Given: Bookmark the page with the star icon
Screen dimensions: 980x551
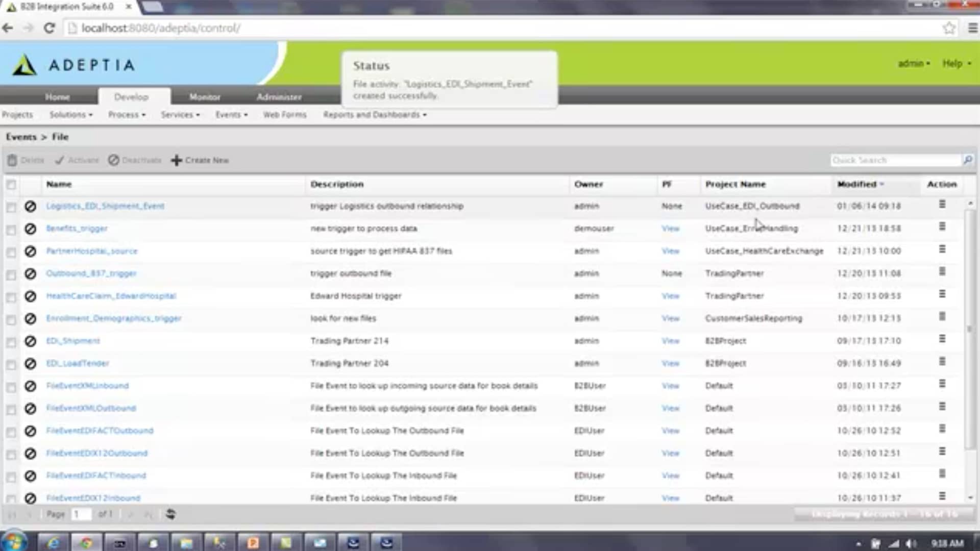Looking at the screenshot, I should tap(949, 28).
